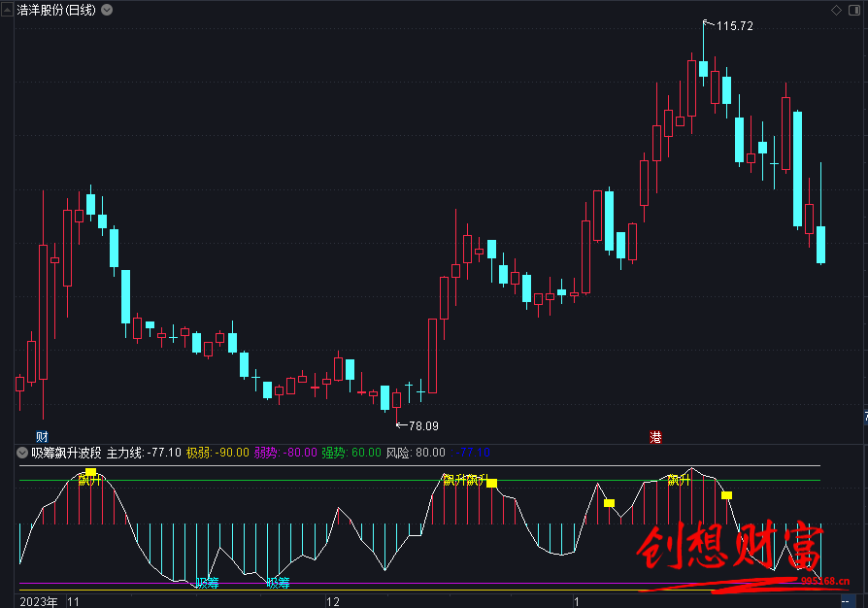Viewport: 868px width, 608px height.
Task: Click the 吸筹飙升波段 indicator name
Action: coord(66,453)
